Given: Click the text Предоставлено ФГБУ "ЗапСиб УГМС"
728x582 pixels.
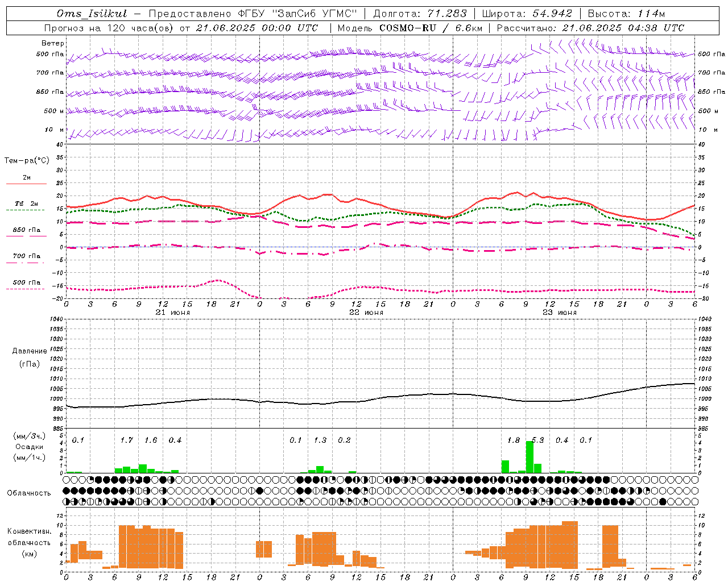Looking at the screenshot, I should [253, 14].
